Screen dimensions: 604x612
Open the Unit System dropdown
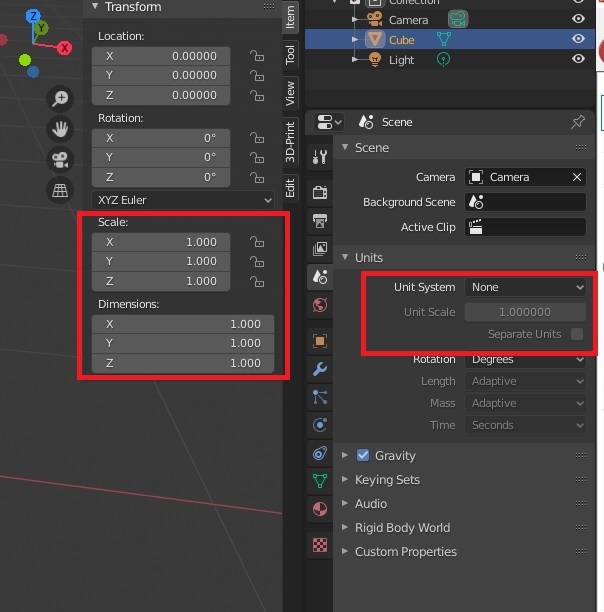point(526,287)
